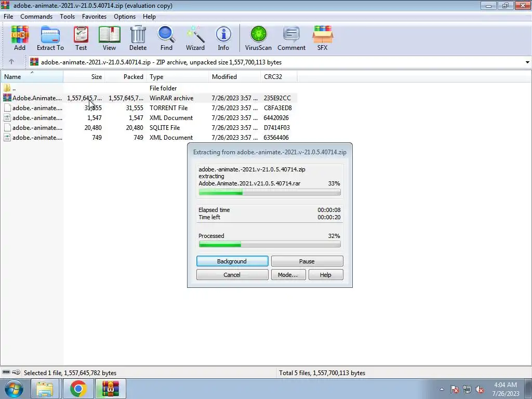This screenshot has width=532, height=399.
Task: Sort by the Packed column header
Action: pos(126,77)
